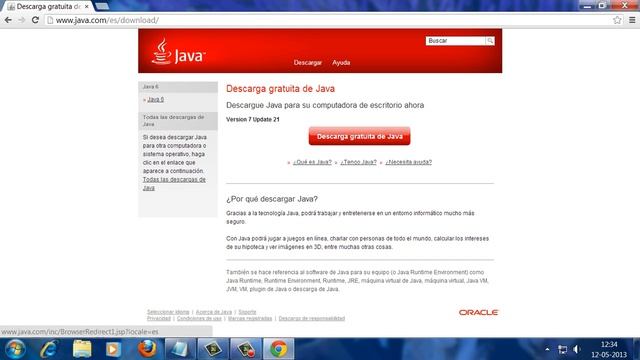Image resolution: width=640 pixels, height=360 pixels.
Task: Open the Windows Start button
Action: (x=15, y=349)
